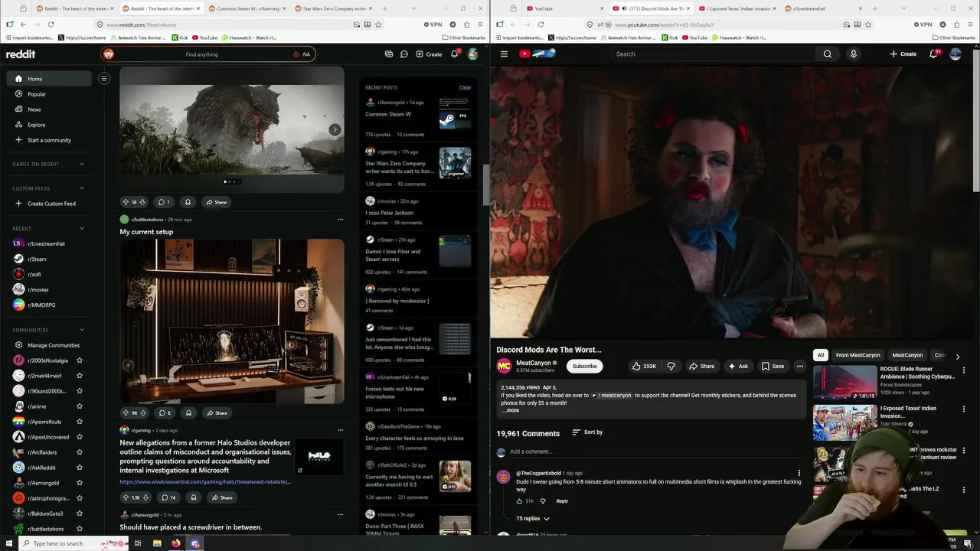Open I Exposed Texas video thumbnail

pyautogui.click(x=844, y=422)
